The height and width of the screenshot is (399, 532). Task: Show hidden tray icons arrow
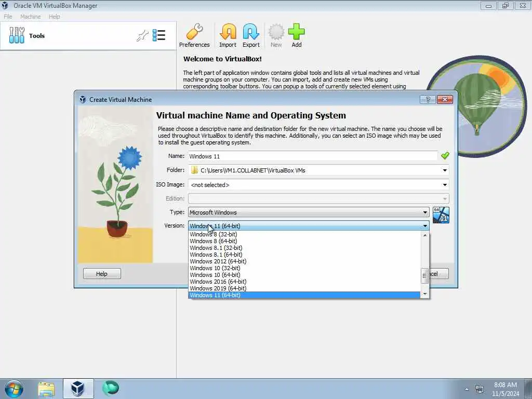pos(467,390)
